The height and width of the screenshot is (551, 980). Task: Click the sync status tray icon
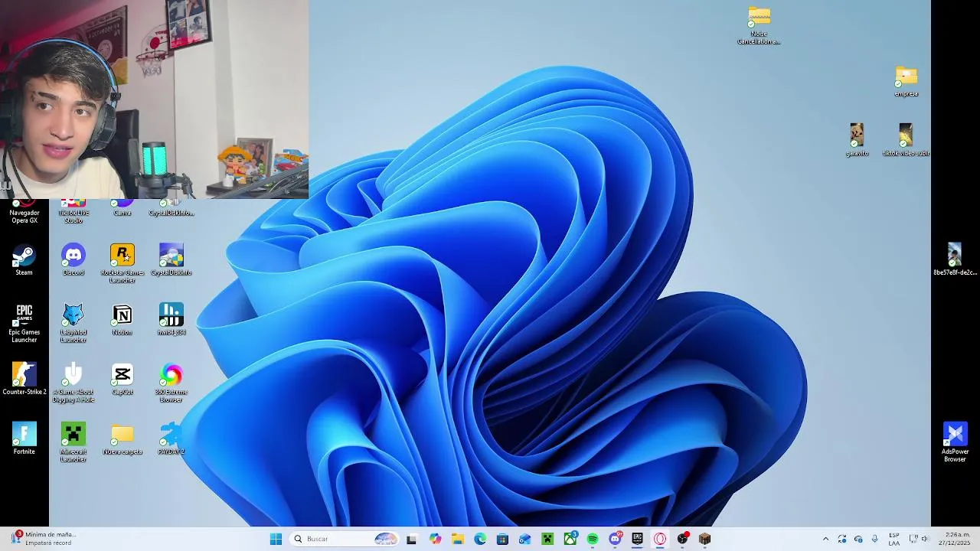pyautogui.click(x=842, y=539)
